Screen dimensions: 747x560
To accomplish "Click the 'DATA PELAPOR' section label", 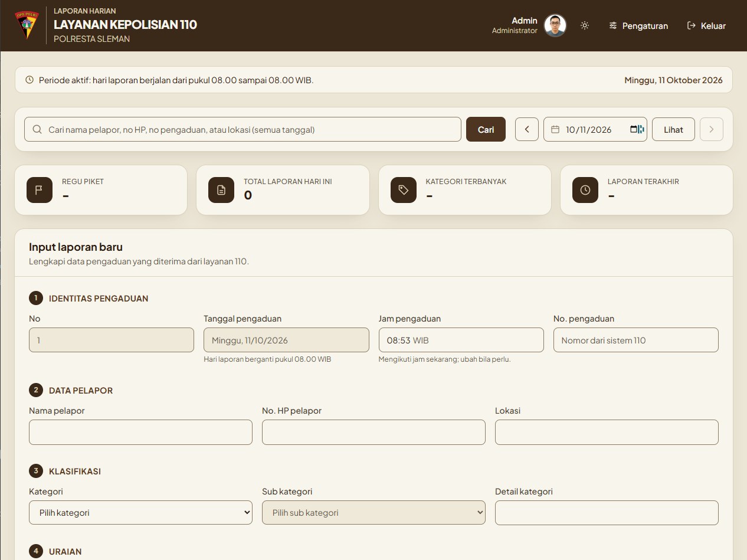I will [x=81, y=391].
